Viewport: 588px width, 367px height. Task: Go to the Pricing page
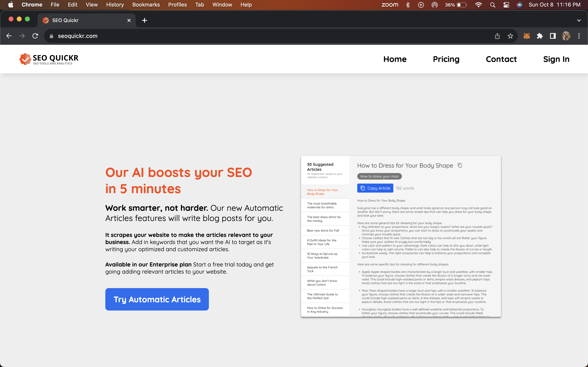coord(446,59)
